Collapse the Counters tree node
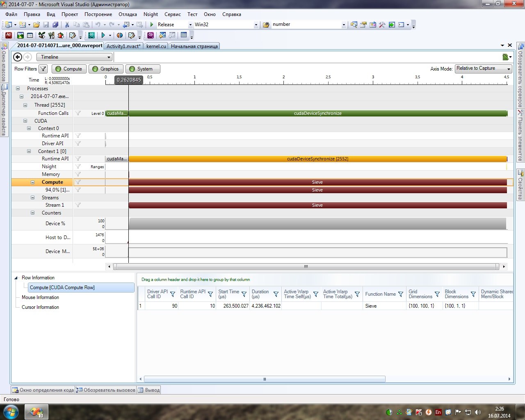 pyautogui.click(x=32, y=213)
